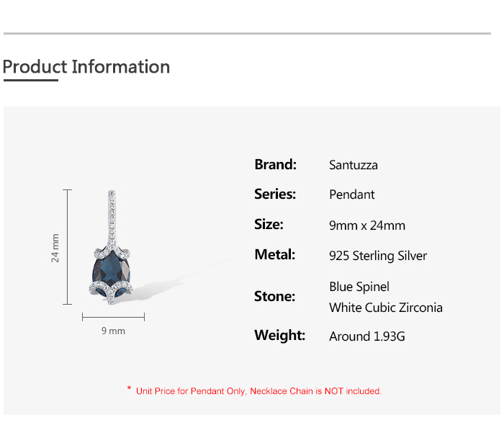
Task: Click the Blue Spinel stone text
Action: [x=359, y=287]
